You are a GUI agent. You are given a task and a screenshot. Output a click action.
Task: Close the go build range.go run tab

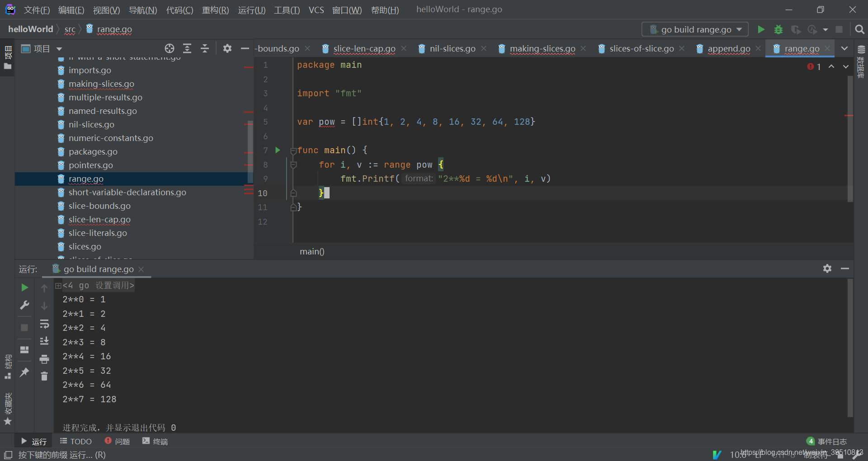point(141,269)
